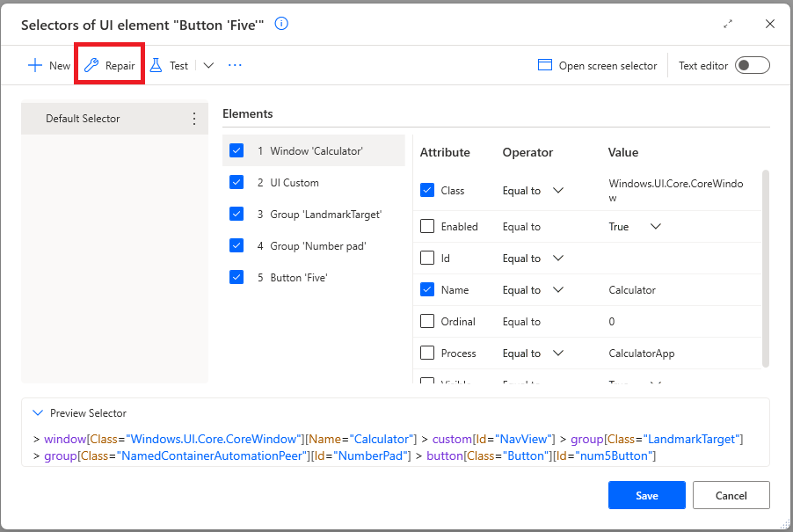Collapse the Preview Selector section
Screen dimensions: 793x532
pyautogui.click(x=37, y=412)
